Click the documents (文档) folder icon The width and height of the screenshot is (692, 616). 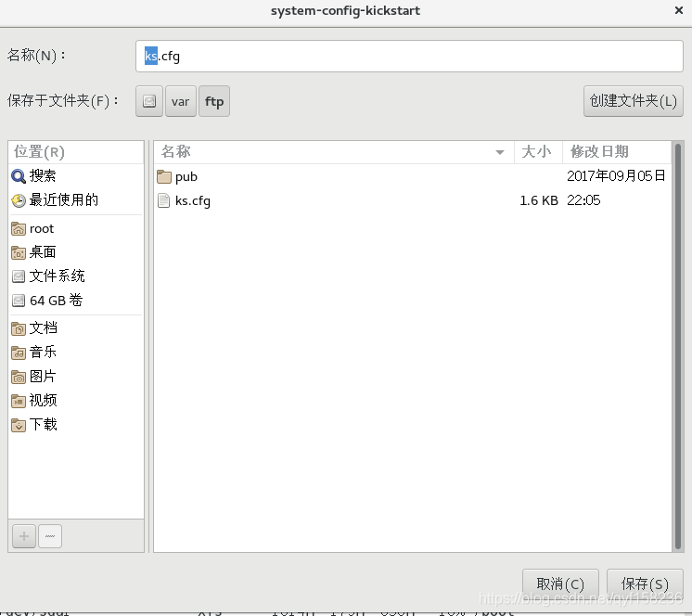coord(19,328)
